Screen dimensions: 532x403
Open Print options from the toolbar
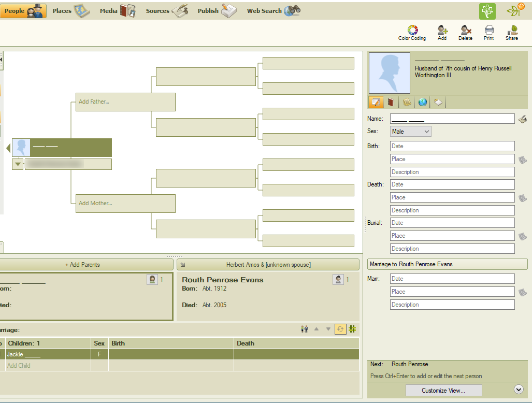coord(488,32)
